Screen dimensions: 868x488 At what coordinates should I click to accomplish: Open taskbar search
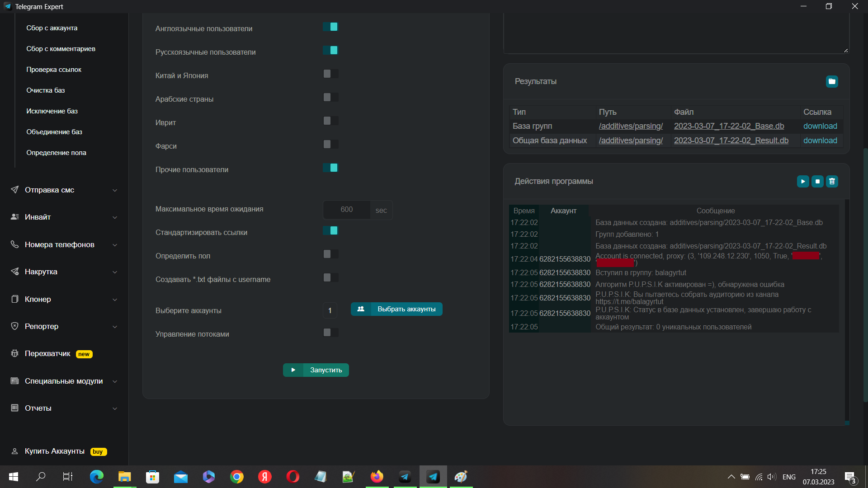(x=41, y=477)
